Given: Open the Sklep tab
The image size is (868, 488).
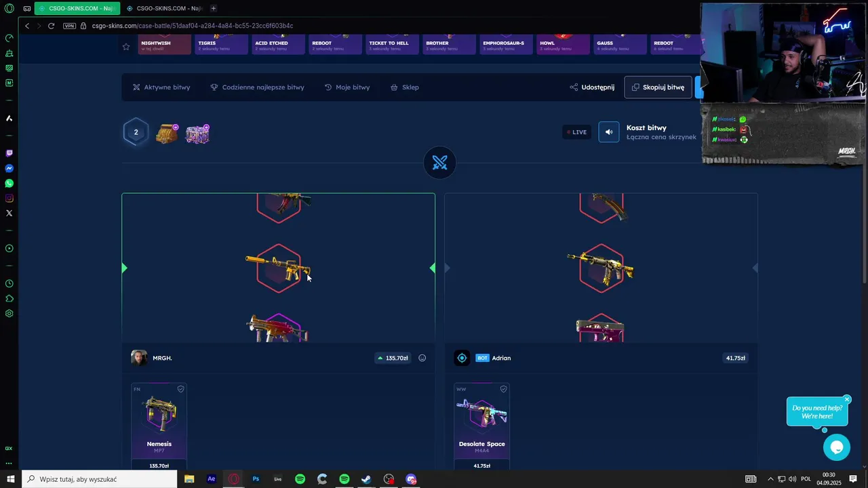Looking at the screenshot, I should point(405,87).
